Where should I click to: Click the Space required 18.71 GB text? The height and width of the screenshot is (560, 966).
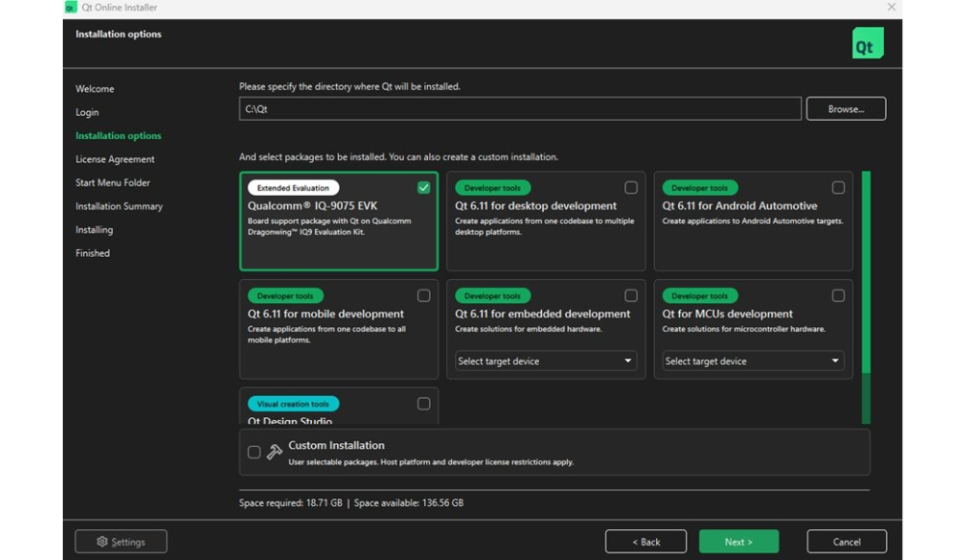point(291,503)
